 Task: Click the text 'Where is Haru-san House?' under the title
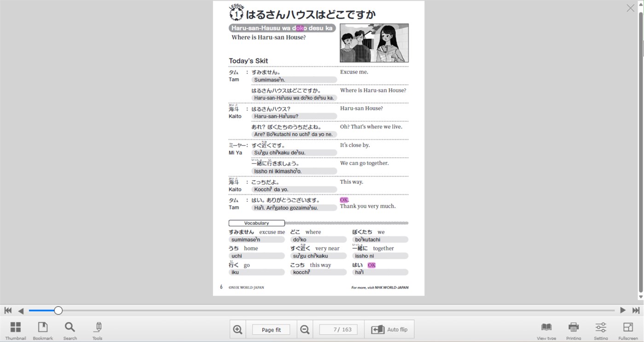(268, 37)
